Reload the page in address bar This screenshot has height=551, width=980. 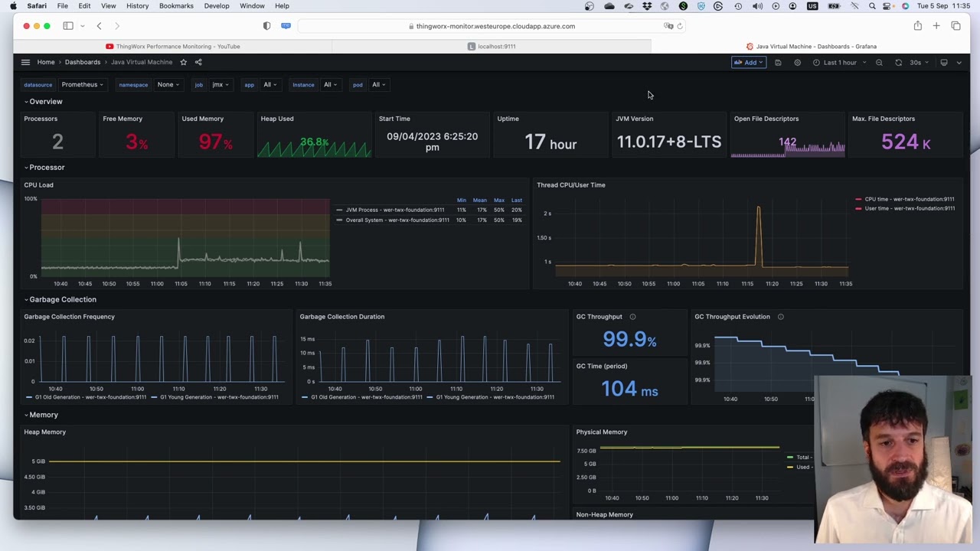click(680, 26)
